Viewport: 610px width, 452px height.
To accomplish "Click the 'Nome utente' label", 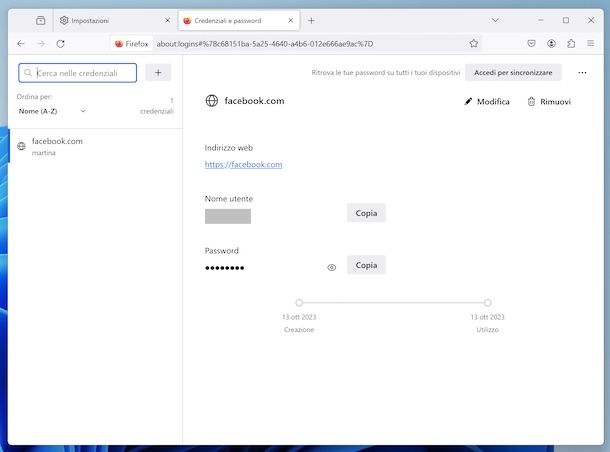I will click(x=229, y=199).
